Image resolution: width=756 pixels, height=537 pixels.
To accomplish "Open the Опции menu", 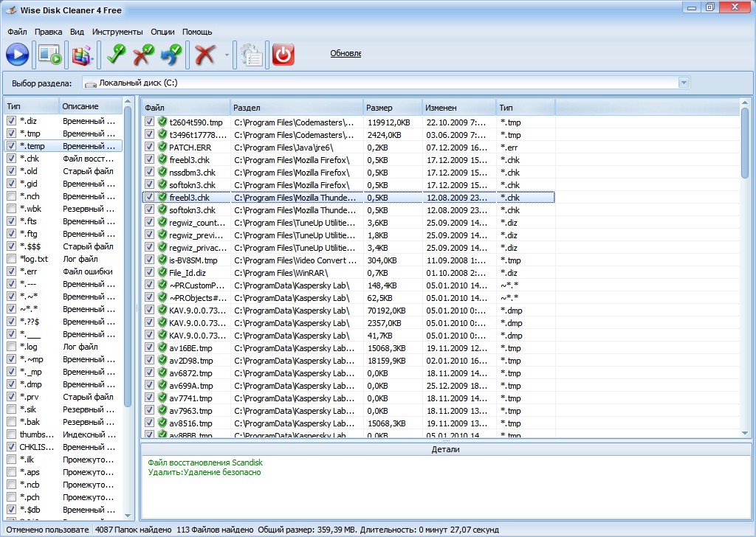I will coord(162,32).
